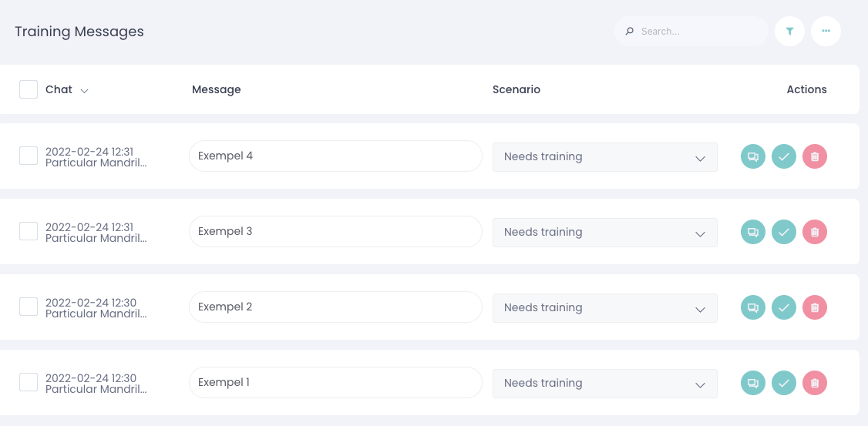This screenshot has width=868, height=426.
Task: Delete the Exempel 1 training message
Action: pos(815,383)
